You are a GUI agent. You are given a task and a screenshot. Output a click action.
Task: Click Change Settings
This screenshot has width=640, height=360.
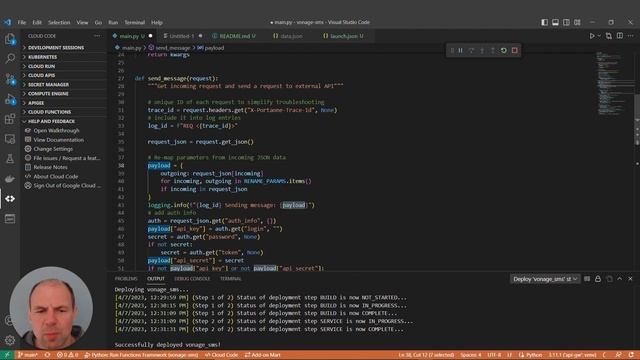pos(53,149)
